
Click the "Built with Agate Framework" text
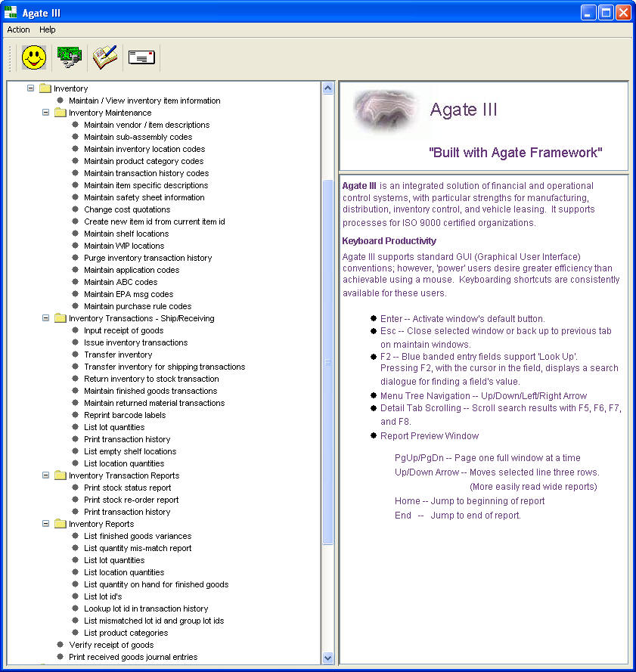point(516,153)
